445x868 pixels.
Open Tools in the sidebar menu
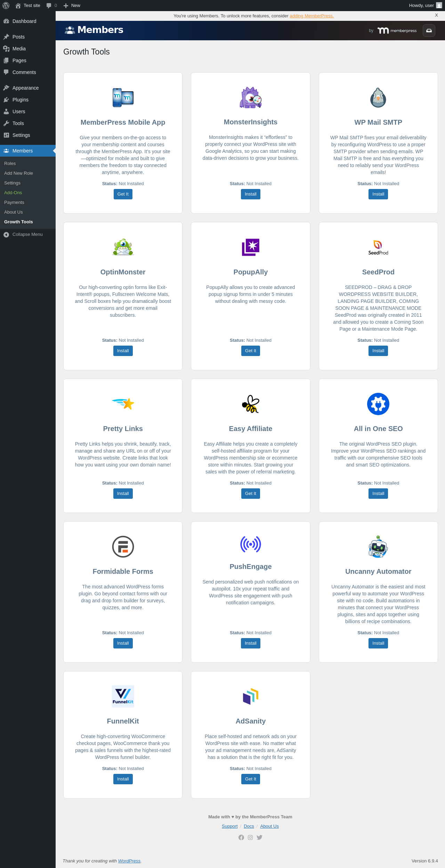click(28, 123)
